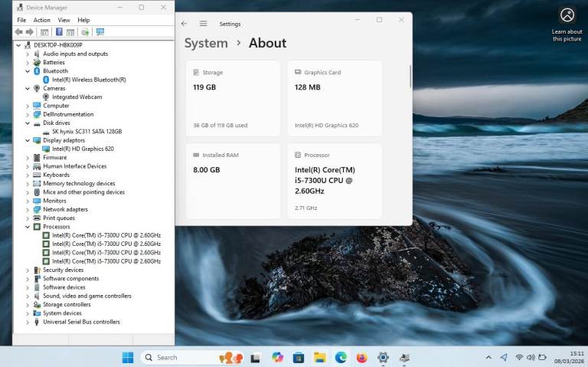The height and width of the screenshot is (367, 588).
Task: Open Firefox from the taskbar
Action: point(361,357)
